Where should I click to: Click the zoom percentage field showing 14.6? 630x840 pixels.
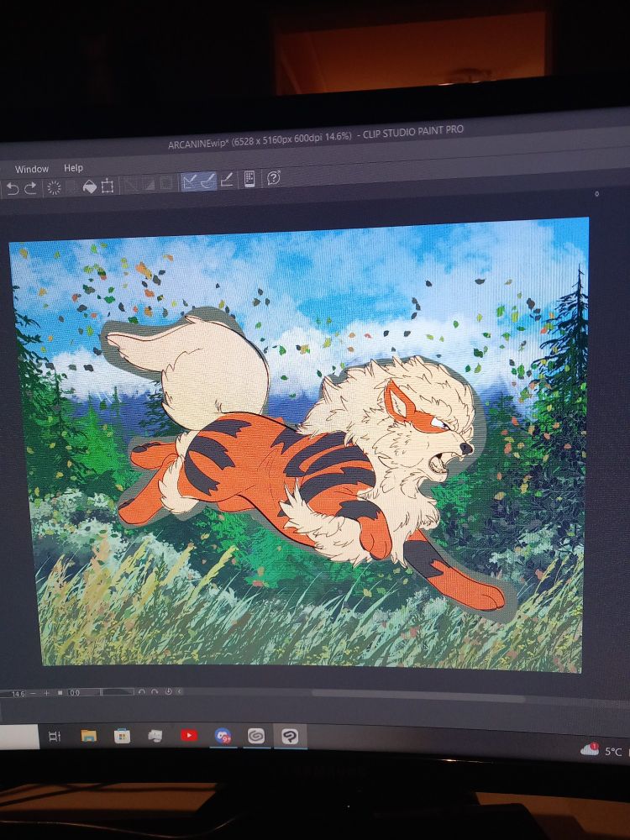(14, 693)
